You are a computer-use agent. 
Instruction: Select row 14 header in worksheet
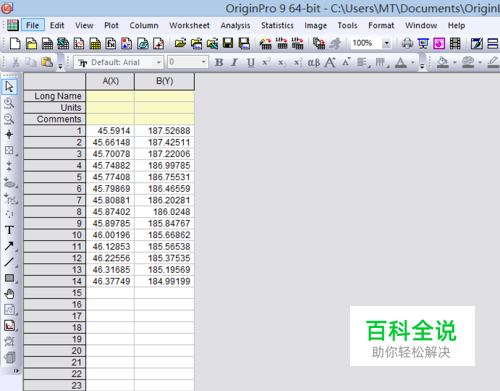click(55, 281)
